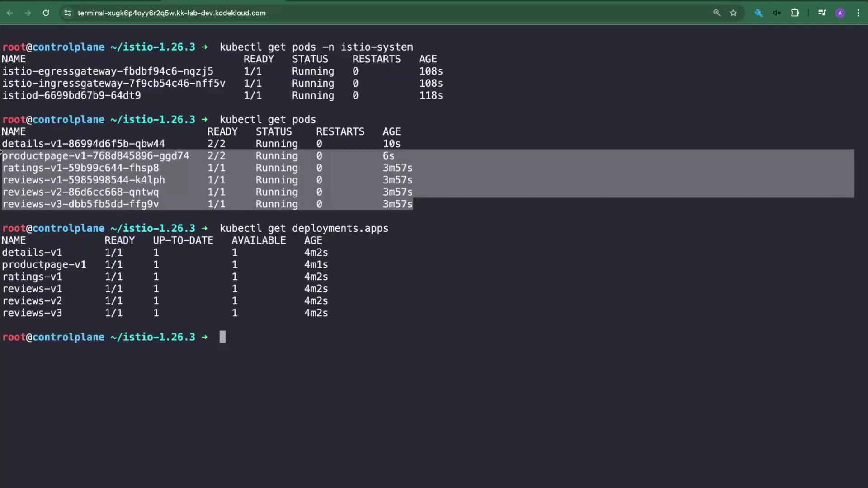Click deployment name details-v1
Screen dimensions: 868x488
[x=32, y=253]
